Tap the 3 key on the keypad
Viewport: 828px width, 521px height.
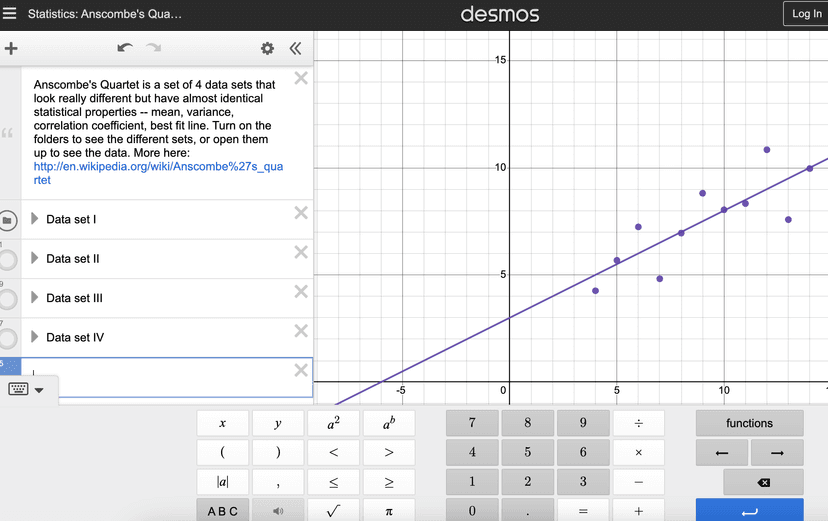tap(583, 482)
